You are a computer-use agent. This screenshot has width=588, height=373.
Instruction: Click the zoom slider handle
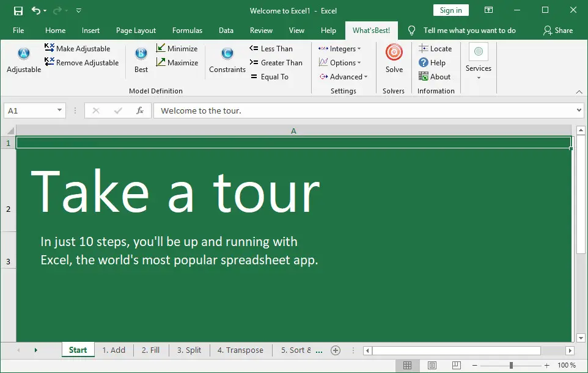(511, 365)
